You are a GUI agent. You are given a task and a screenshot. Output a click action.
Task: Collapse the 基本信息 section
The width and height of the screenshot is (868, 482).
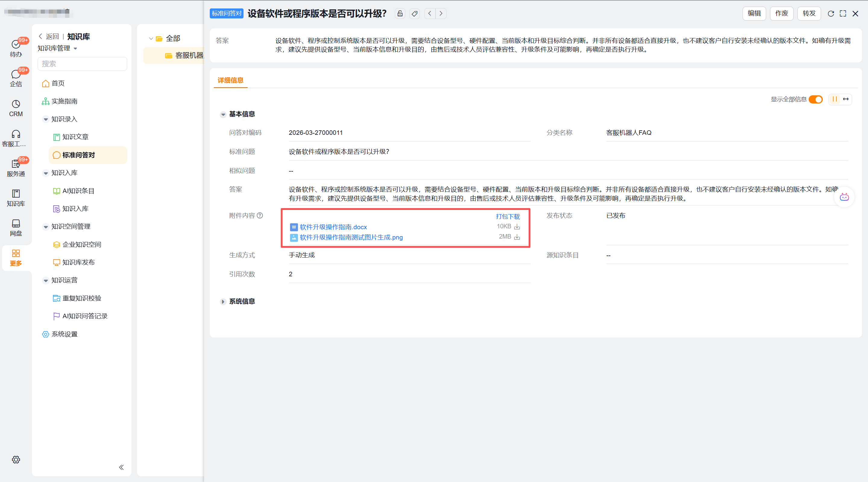click(x=223, y=114)
